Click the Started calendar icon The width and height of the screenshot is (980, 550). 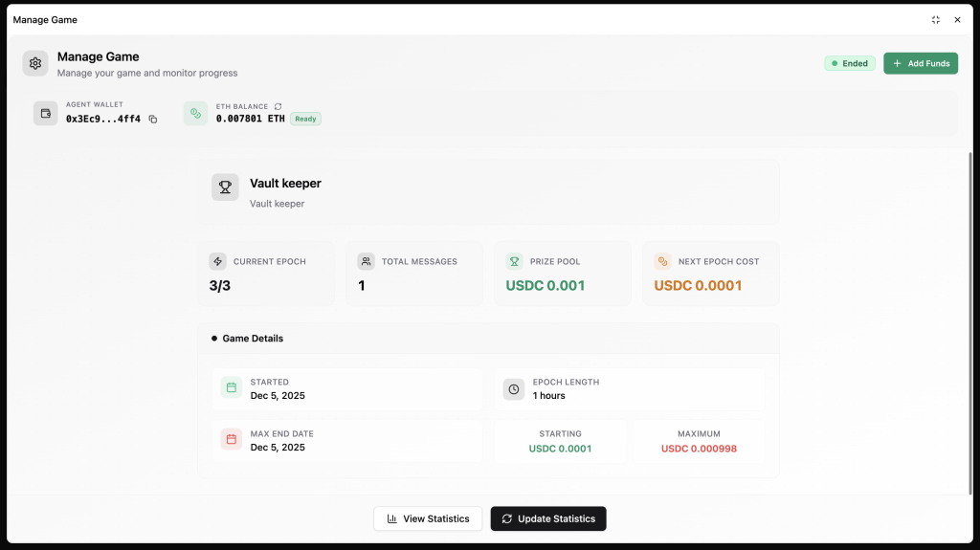point(231,387)
